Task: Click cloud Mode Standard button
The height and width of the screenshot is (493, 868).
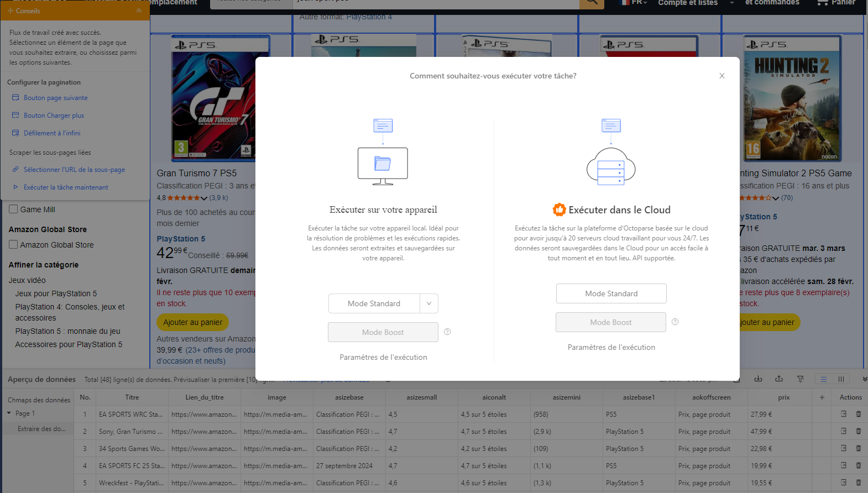Action: pos(611,293)
